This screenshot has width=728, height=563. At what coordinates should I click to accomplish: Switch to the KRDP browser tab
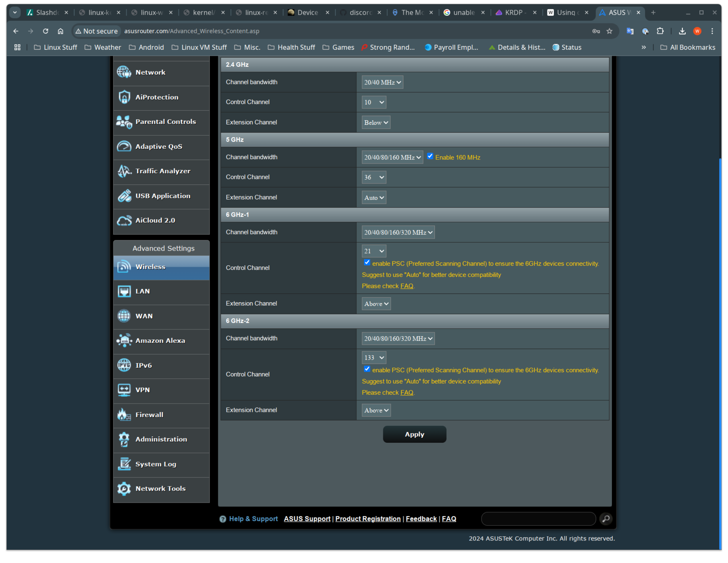pos(516,12)
